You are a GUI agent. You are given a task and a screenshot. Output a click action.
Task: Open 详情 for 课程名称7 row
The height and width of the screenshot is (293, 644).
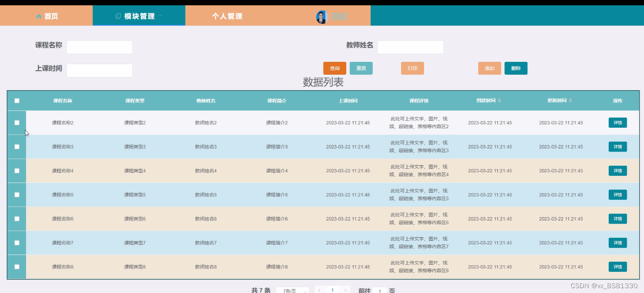[x=617, y=243]
